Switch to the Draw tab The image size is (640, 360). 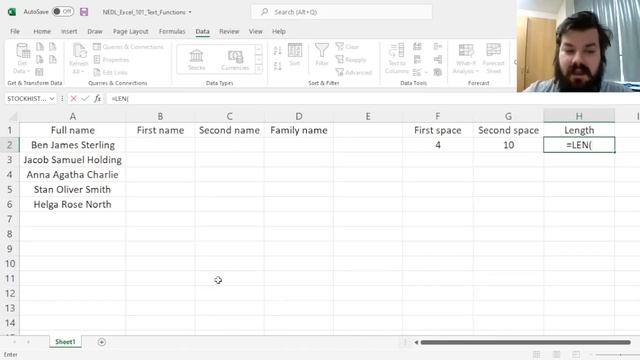coord(95,31)
